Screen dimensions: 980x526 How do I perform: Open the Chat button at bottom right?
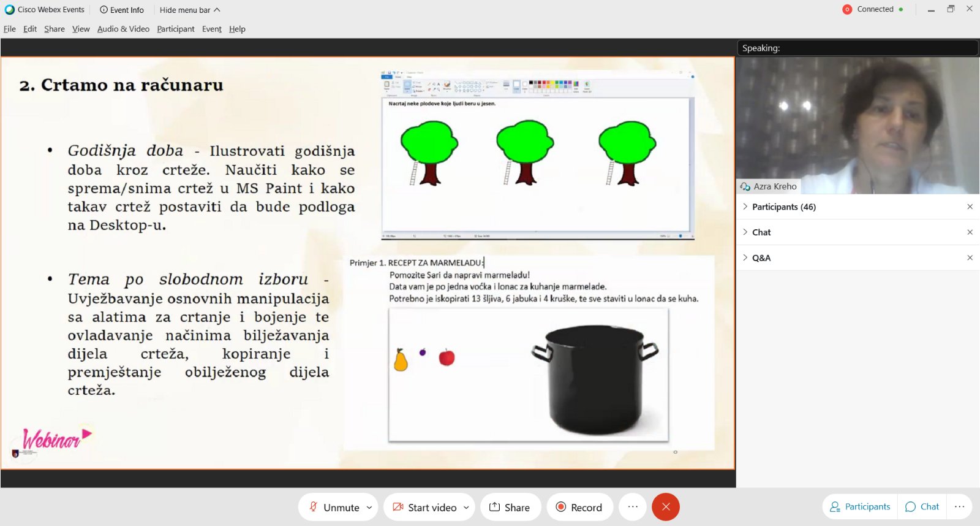(x=922, y=506)
